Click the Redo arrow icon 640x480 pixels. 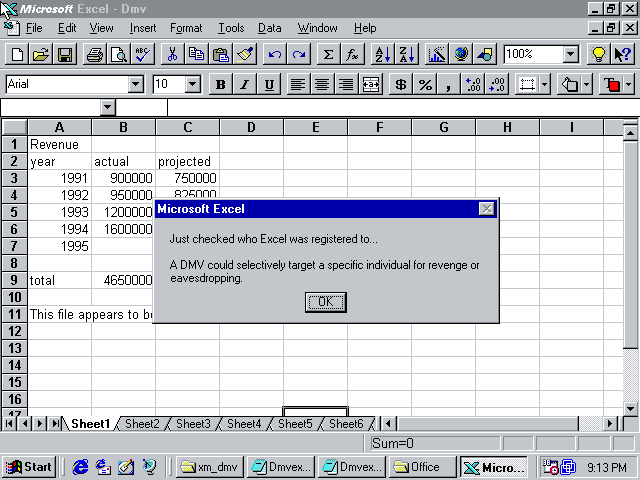tap(299, 54)
